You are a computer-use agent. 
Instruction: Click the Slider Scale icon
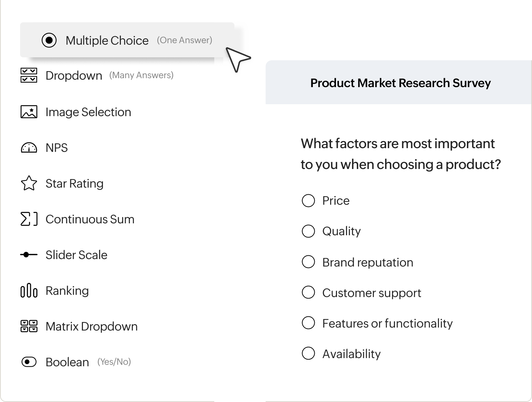pyautogui.click(x=29, y=255)
